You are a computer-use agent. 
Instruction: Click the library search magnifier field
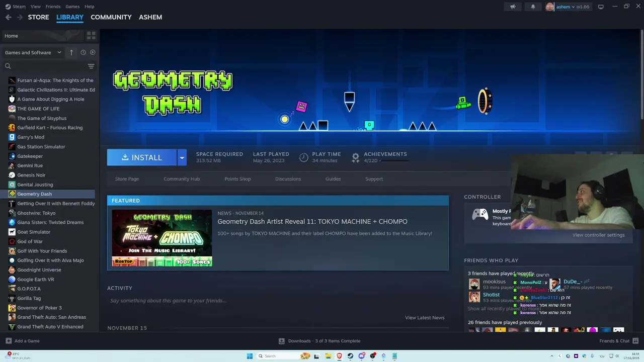[44, 66]
